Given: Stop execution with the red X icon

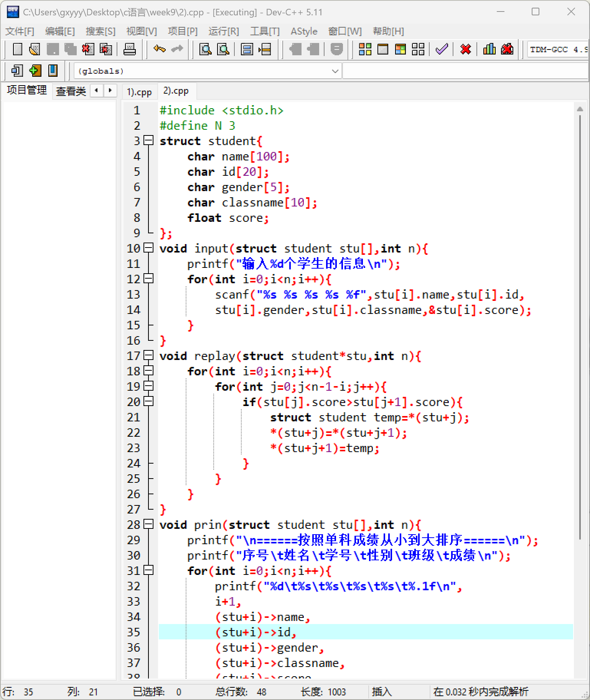Looking at the screenshot, I should [465, 49].
